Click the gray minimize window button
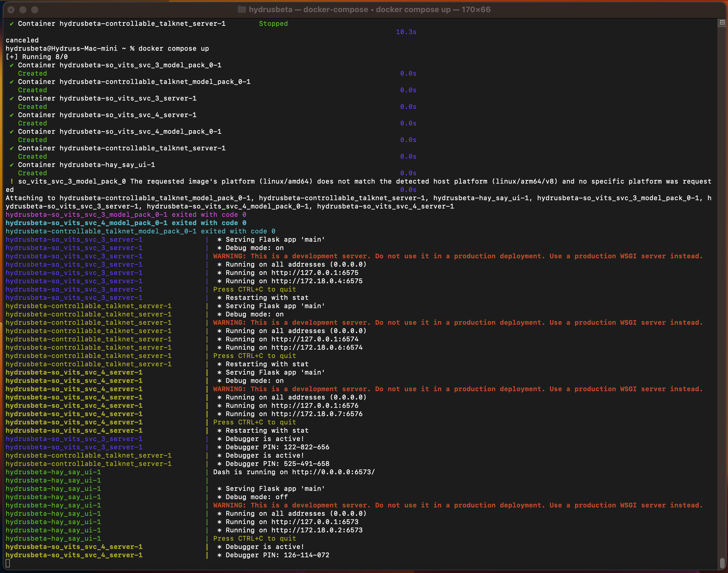The width and height of the screenshot is (728, 573). [23, 10]
